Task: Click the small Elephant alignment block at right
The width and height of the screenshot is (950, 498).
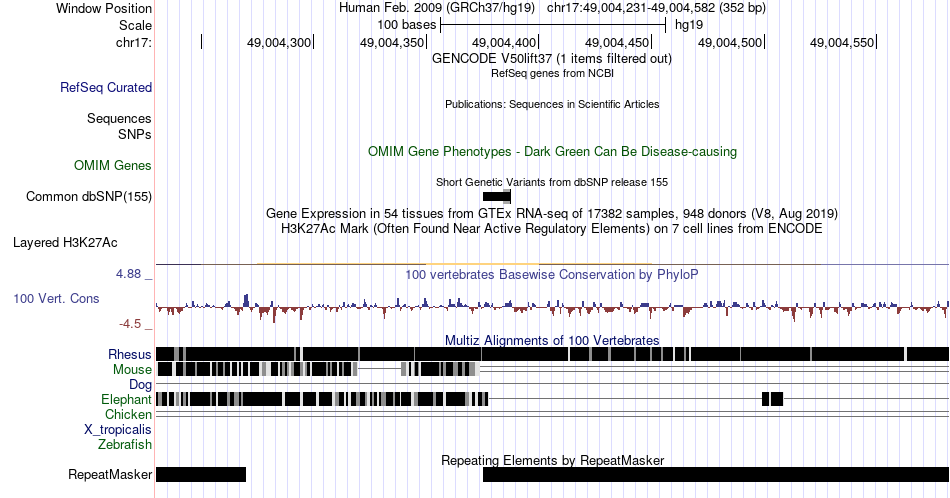Action: (772, 399)
